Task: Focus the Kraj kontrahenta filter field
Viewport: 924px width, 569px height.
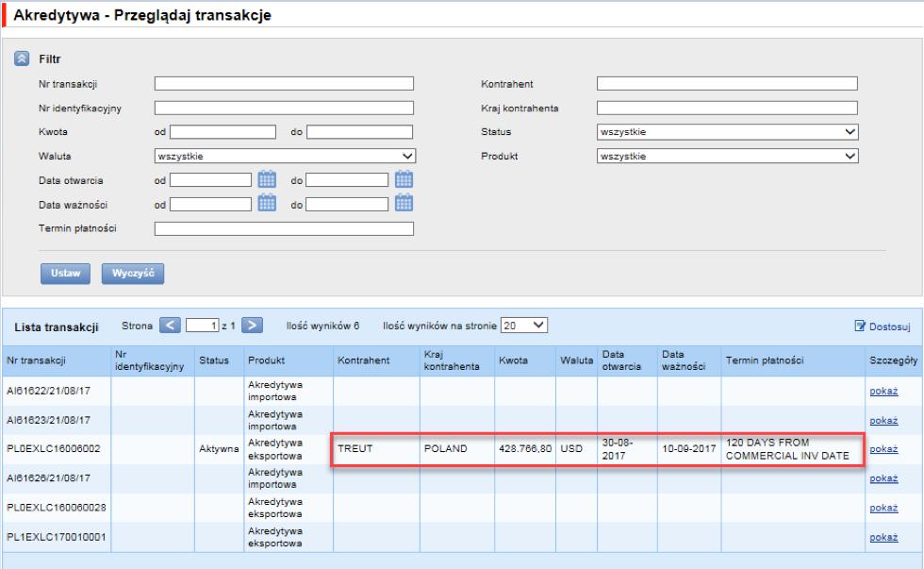Action: click(x=727, y=108)
